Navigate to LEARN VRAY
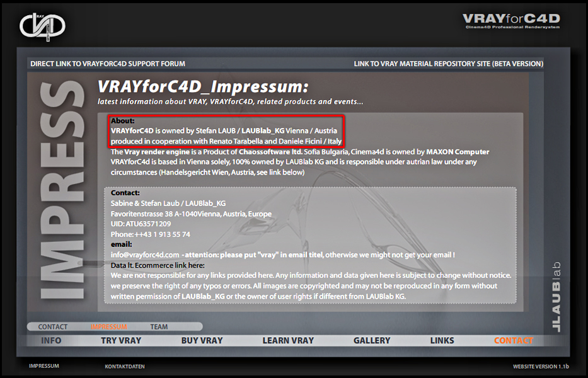This screenshot has width=588, height=378. (x=288, y=340)
